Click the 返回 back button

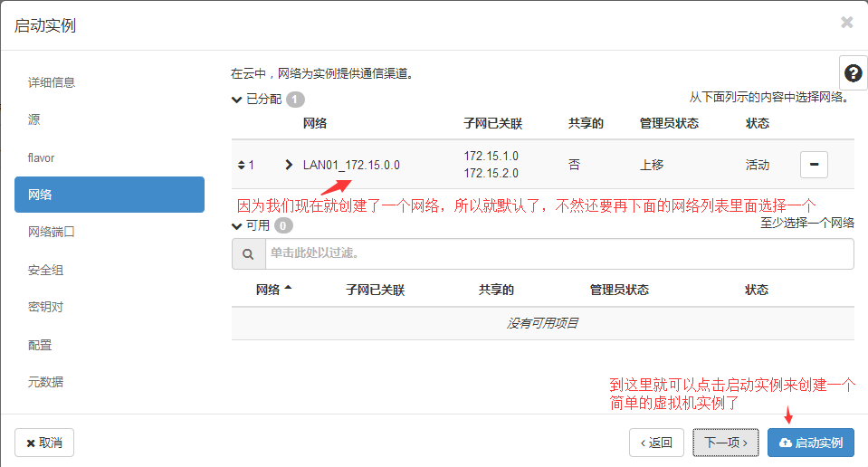(x=656, y=443)
